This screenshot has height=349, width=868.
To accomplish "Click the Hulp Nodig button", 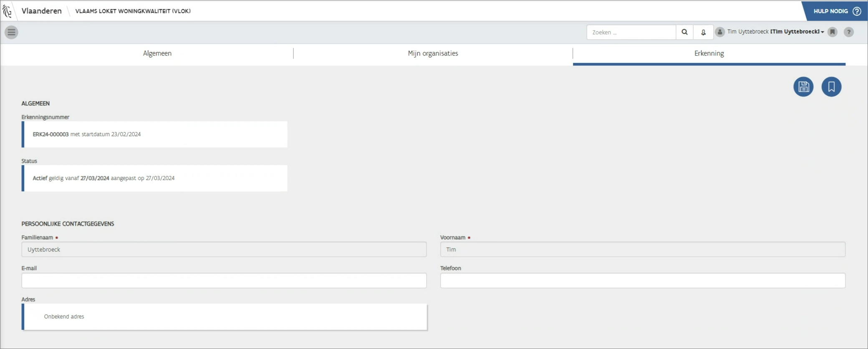I will (836, 11).
